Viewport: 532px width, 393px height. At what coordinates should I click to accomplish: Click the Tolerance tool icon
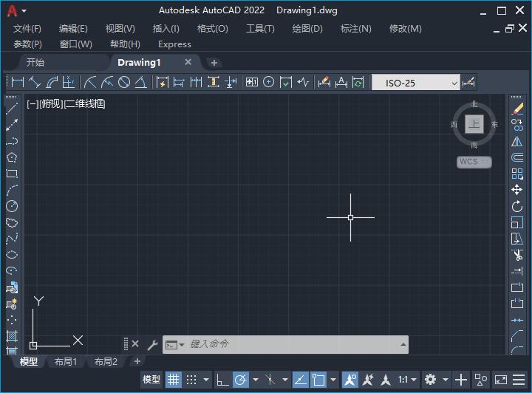point(252,83)
